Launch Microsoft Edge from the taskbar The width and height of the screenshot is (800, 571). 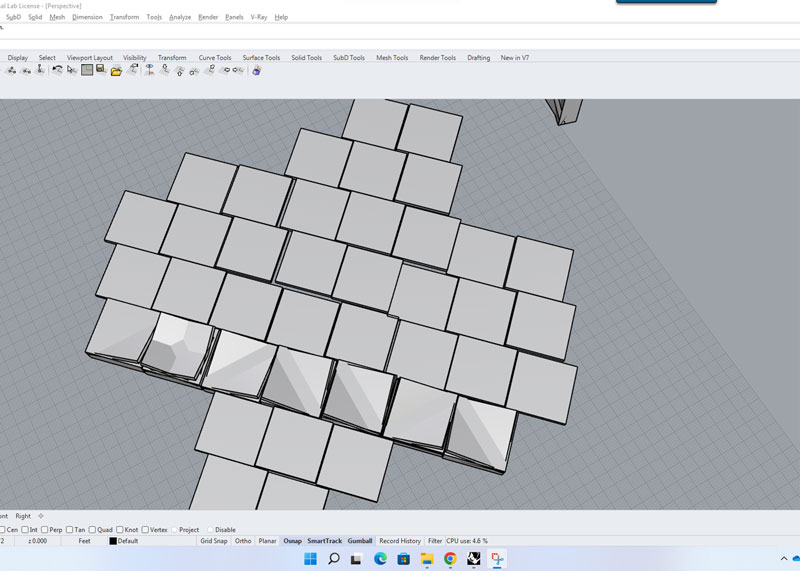pyautogui.click(x=380, y=559)
